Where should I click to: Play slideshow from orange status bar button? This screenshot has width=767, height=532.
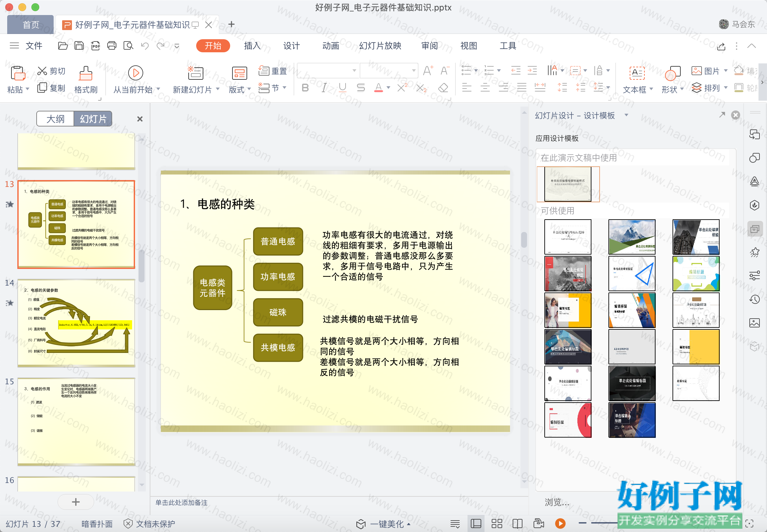pyautogui.click(x=560, y=524)
